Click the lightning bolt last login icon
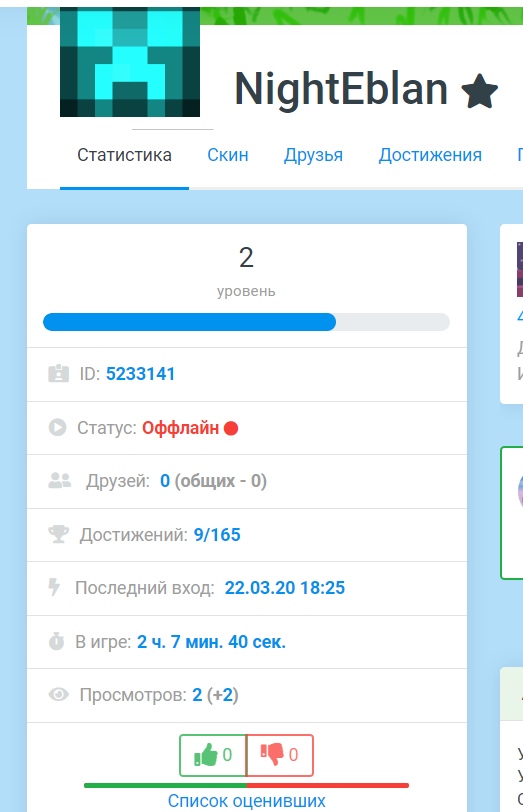The image size is (523, 812). (54, 587)
